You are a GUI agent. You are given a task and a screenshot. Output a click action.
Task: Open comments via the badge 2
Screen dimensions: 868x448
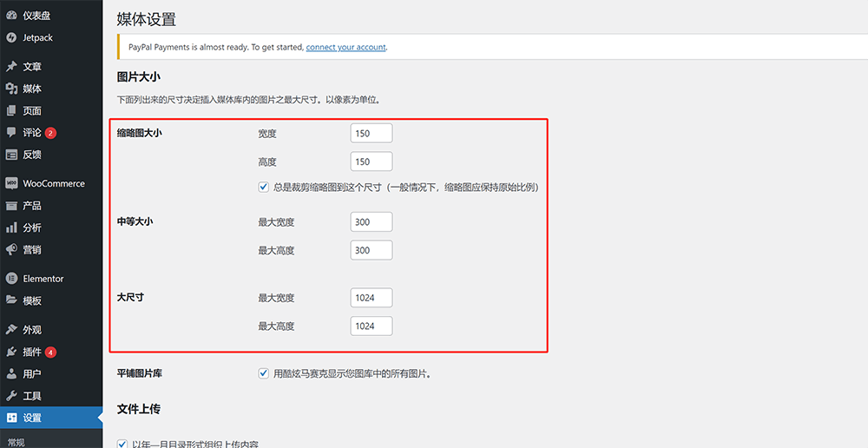pyautogui.click(x=51, y=133)
